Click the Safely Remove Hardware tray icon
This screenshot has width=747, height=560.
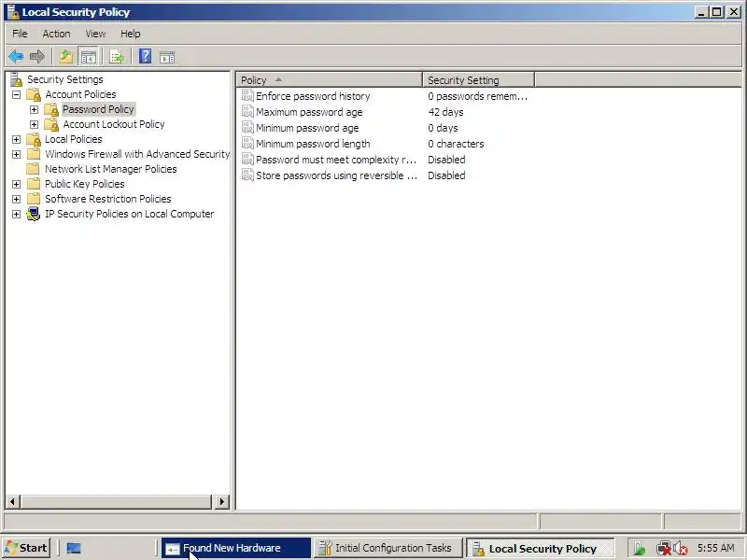[640, 549]
